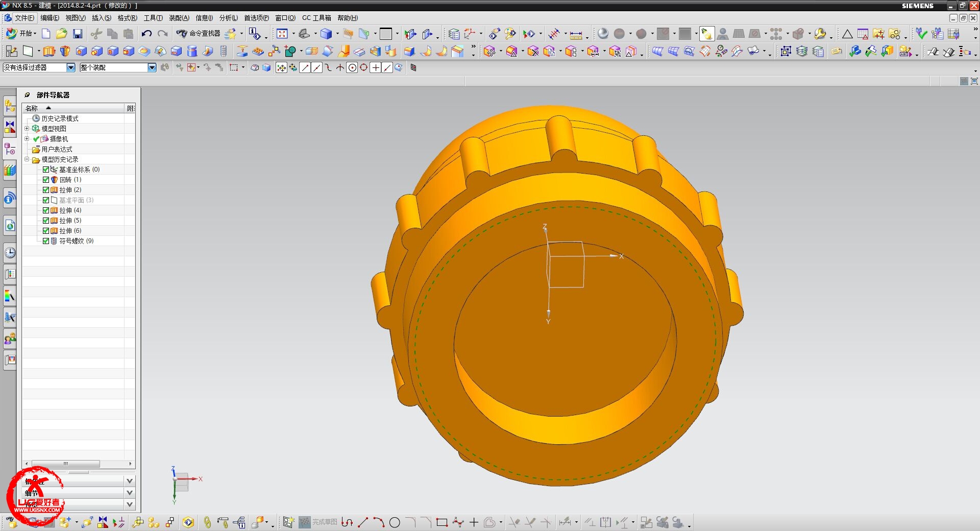Open a file with the folder icon
The width and height of the screenshot is (980, 531).
click(62, 34)
